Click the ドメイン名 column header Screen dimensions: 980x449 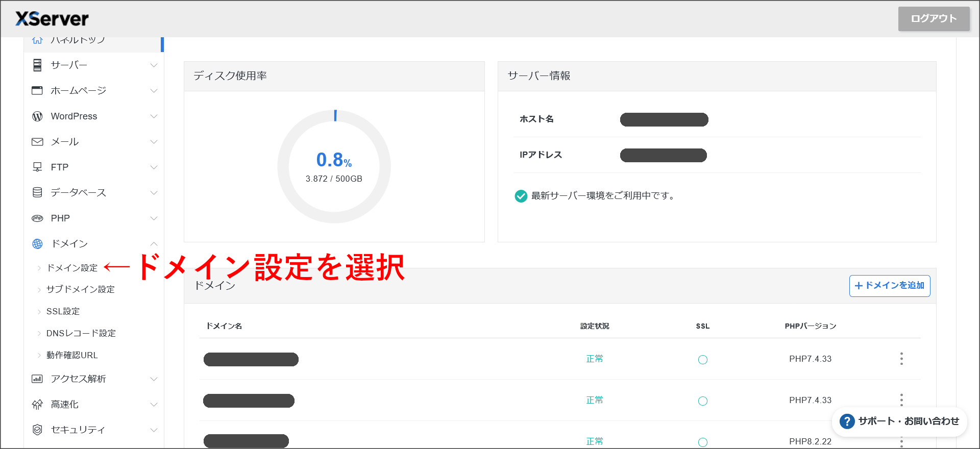point(224,326)
